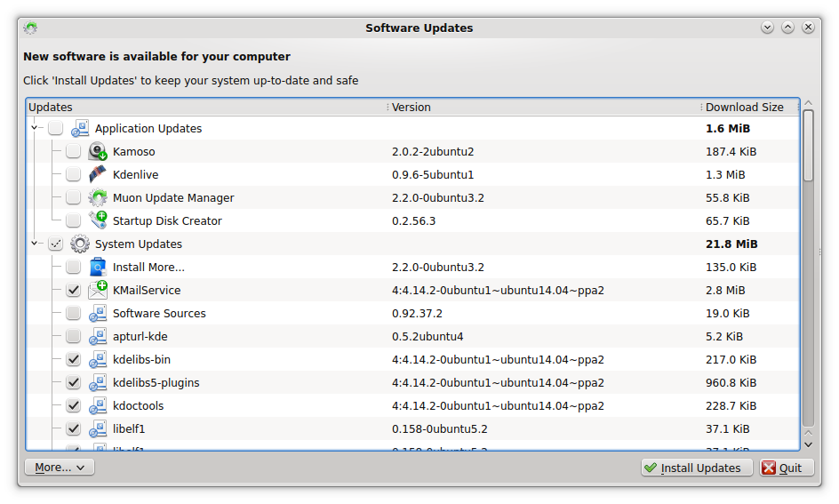This screenshot has width=839, height=504.
Task: Click the Software Sources package icon
Action: (98, 313)
